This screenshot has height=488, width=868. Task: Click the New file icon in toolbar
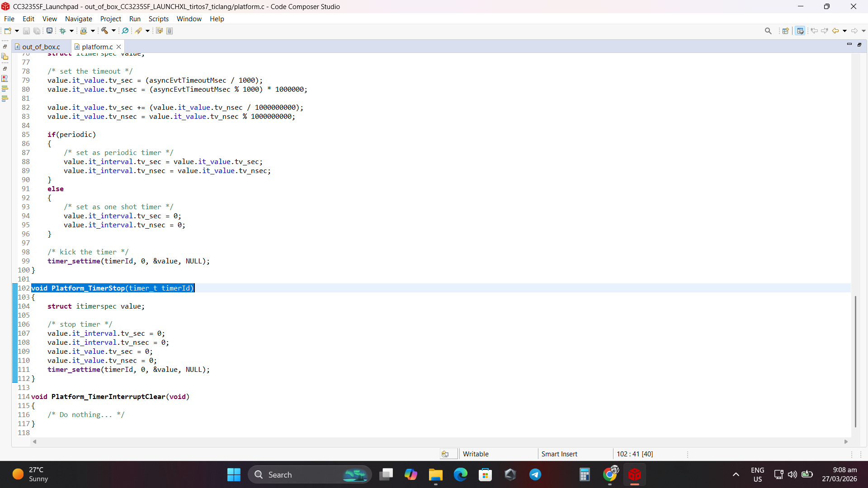click(x=8, y=31)
